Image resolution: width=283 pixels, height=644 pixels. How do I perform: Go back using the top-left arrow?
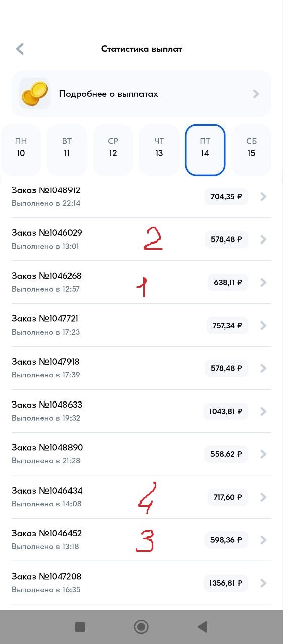[20, 49]
